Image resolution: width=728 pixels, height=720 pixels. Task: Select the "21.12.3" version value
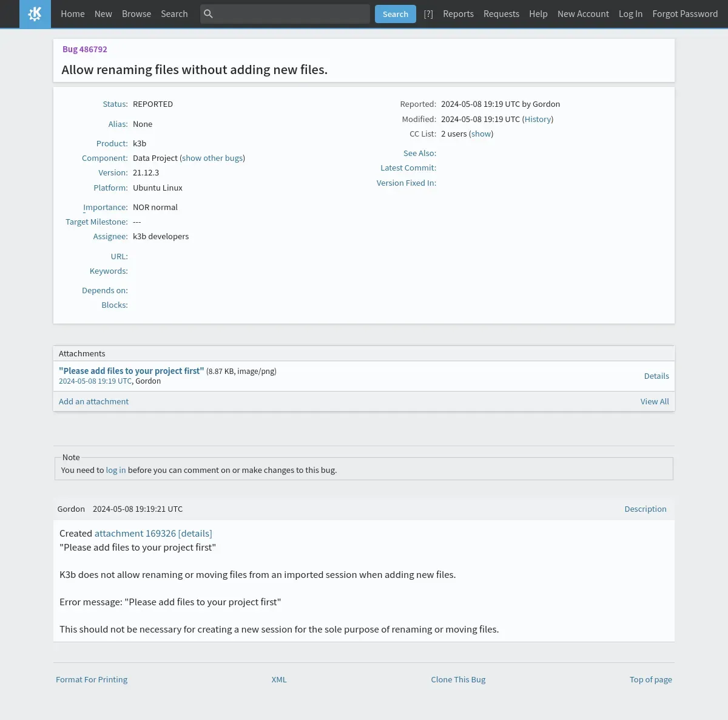[x=146, y=172]
